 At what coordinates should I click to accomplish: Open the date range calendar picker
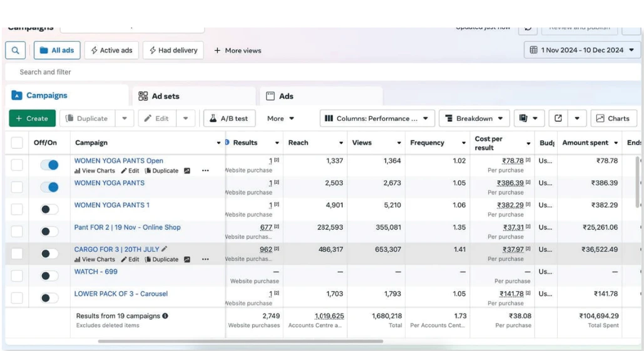[582, 50]
